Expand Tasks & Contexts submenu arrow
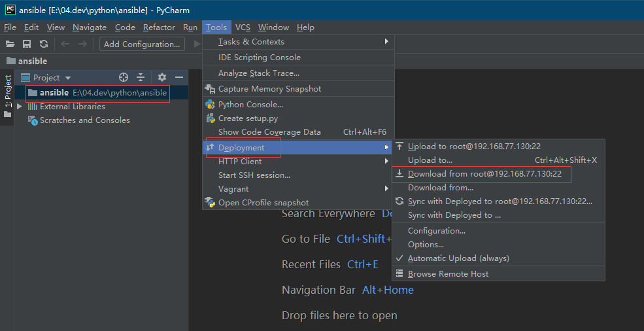 click(x=386, y=41)
